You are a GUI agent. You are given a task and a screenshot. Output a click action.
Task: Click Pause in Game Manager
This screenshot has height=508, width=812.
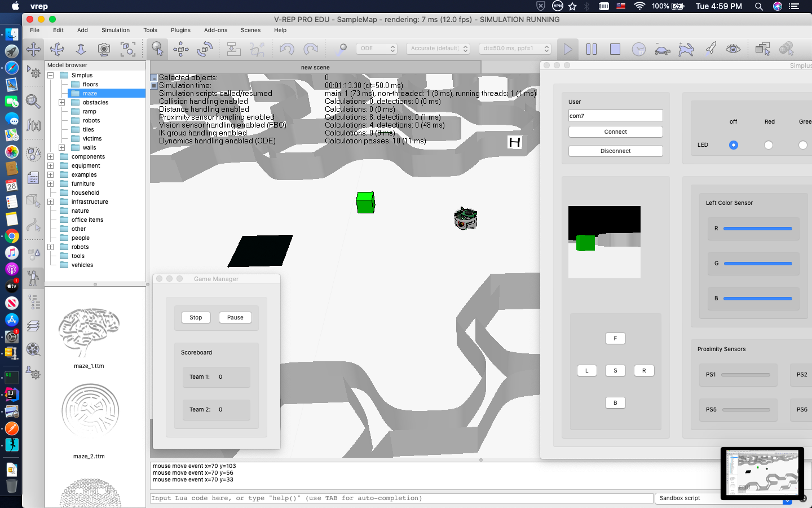pos(235,318)
